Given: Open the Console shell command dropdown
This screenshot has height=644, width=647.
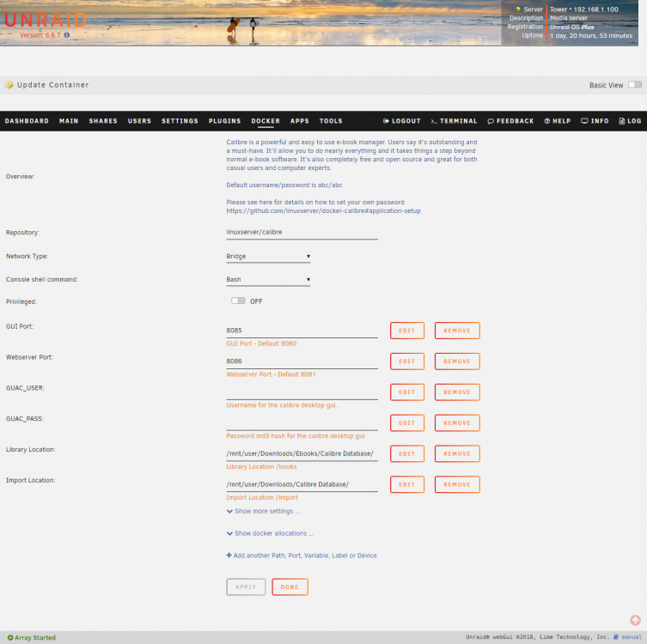Looking at the screenshot, I should tap(268, 280).
